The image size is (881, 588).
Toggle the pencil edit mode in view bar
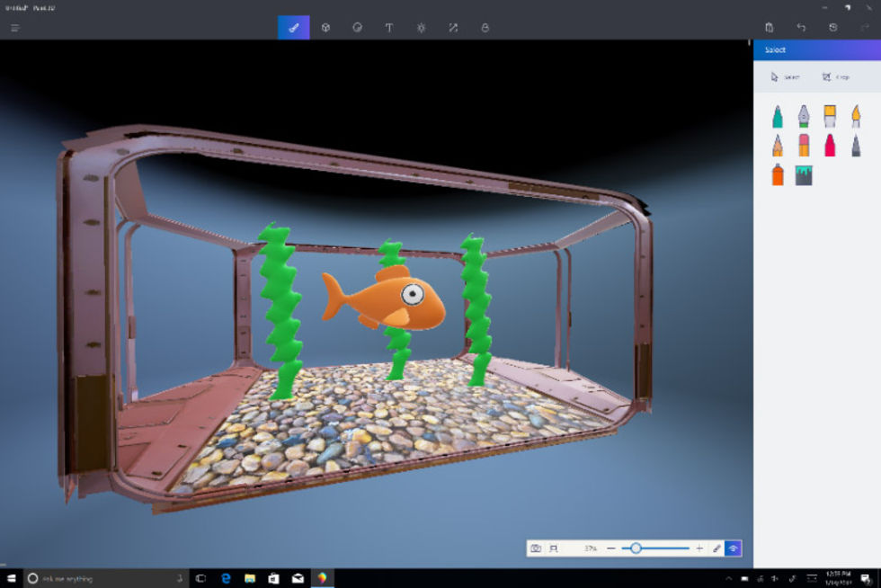(x=716, y=548)
